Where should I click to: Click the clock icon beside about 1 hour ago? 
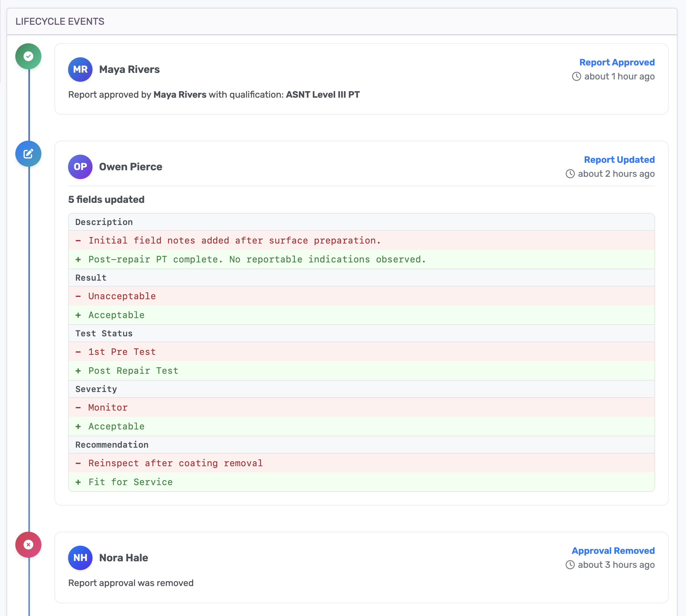[577, 77]
